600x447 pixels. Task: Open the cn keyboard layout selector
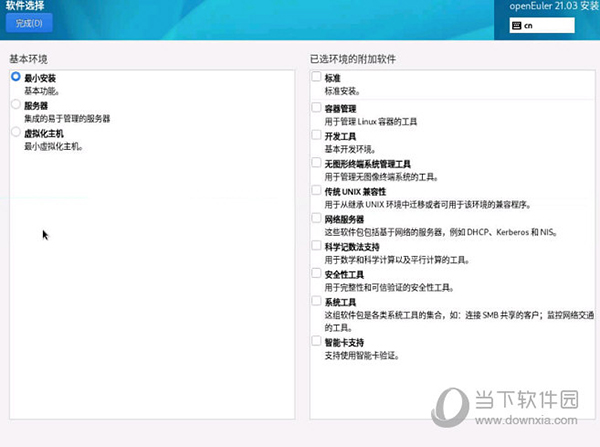542,25
